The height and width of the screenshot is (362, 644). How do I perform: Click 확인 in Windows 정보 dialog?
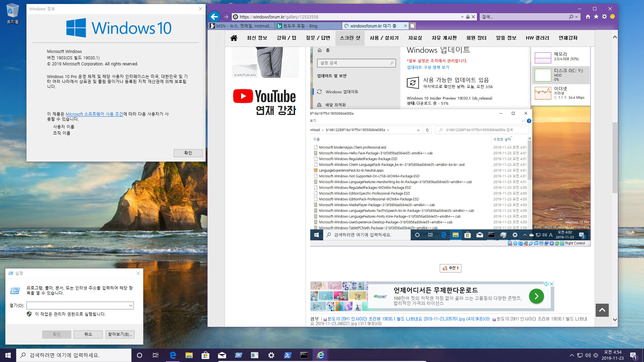click(188, 153)
